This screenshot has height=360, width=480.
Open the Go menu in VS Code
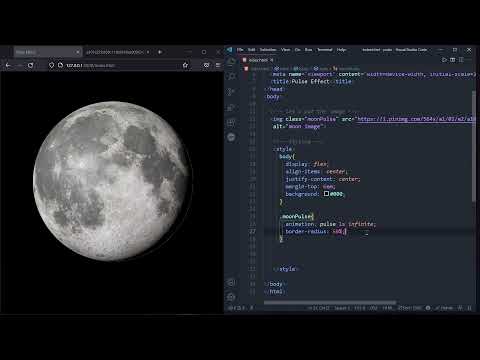[x=298, y=50]
